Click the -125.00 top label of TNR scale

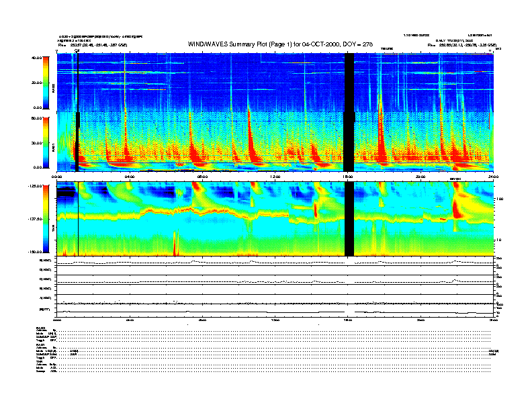coord(34,186)
